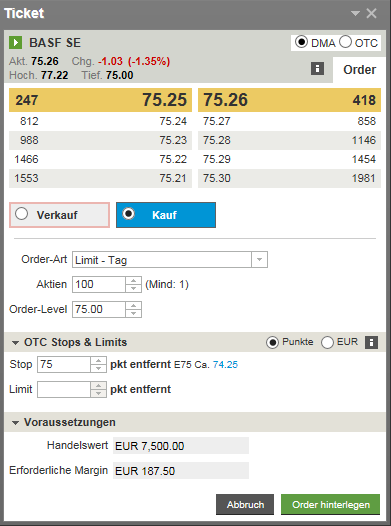Click info icon in OTC Stops & Limits header

[x=371, y=343]
